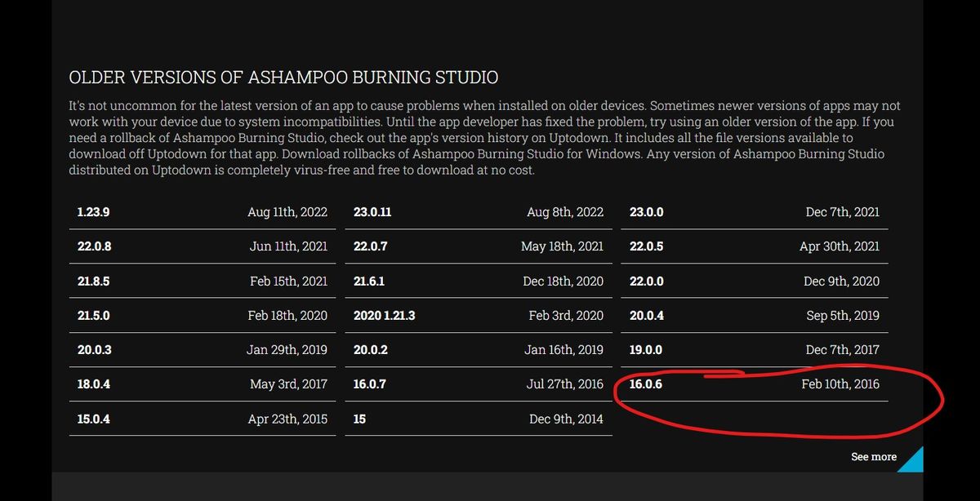The image size is (980, 501).
Task: Select version 23.0.11 from the list
Action: [x=372, y=212]
